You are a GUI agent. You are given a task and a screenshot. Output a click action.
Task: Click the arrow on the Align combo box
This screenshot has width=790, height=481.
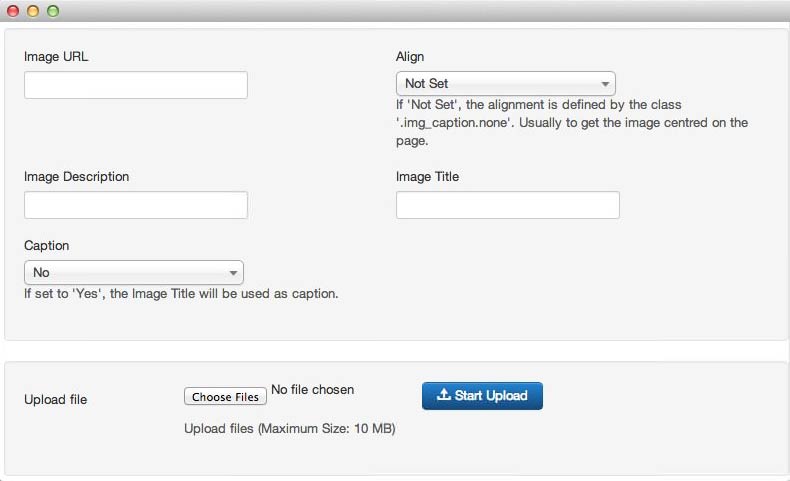point(605,84)
